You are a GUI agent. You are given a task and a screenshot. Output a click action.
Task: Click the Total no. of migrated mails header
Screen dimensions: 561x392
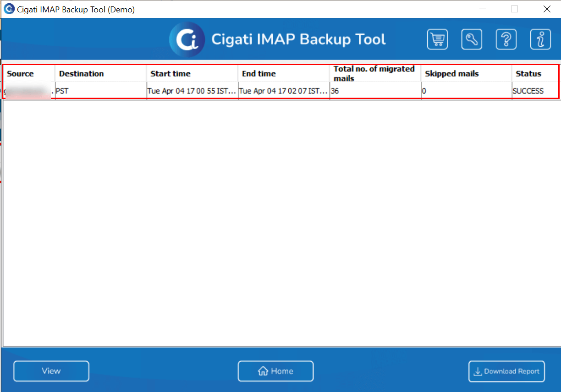(x=375, y=73)
